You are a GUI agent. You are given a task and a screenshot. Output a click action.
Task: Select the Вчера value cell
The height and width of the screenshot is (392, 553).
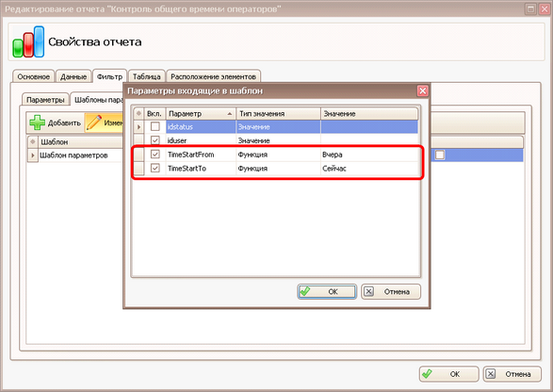point(369,155)
